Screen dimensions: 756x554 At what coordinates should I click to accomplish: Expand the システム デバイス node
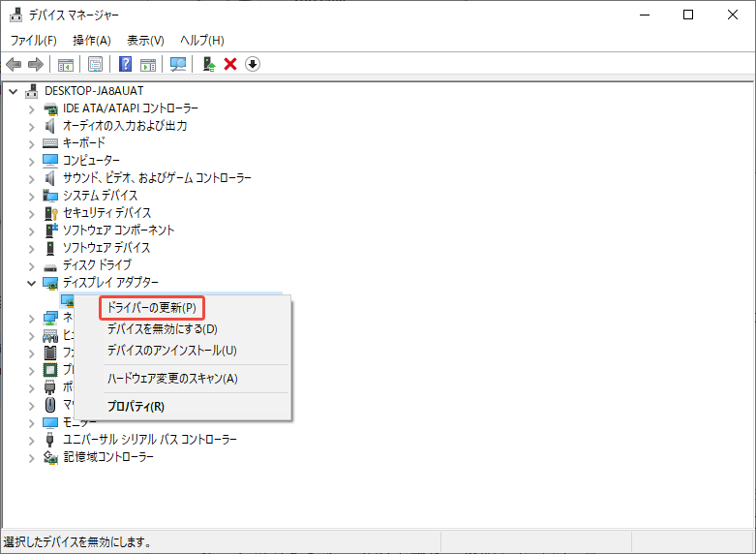[31, 197]
